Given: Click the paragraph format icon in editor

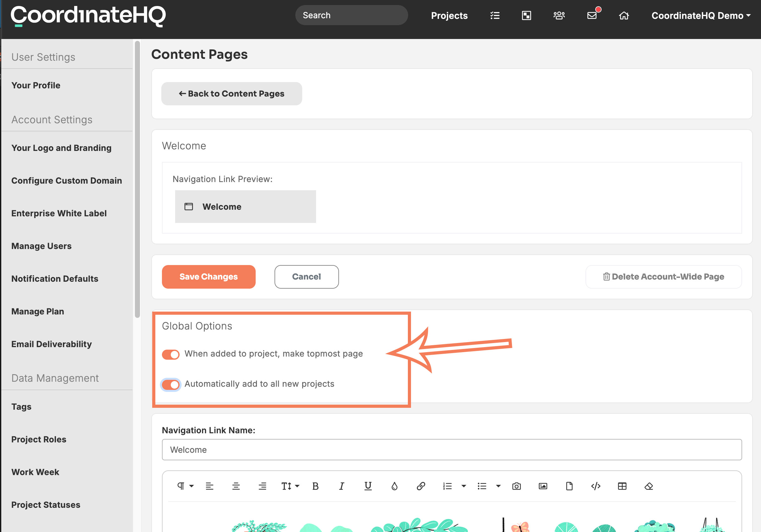Looking at the screenshot, I should 181,486.
